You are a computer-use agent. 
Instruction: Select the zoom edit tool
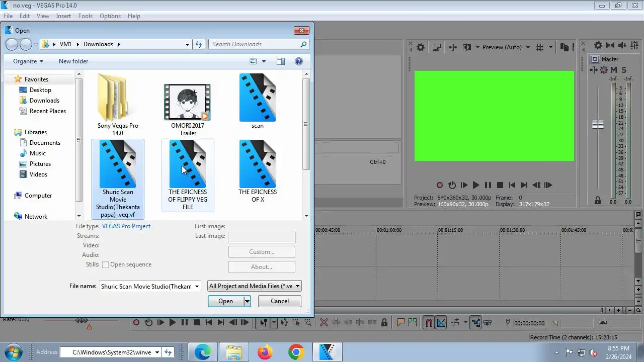tap(308, 323)
